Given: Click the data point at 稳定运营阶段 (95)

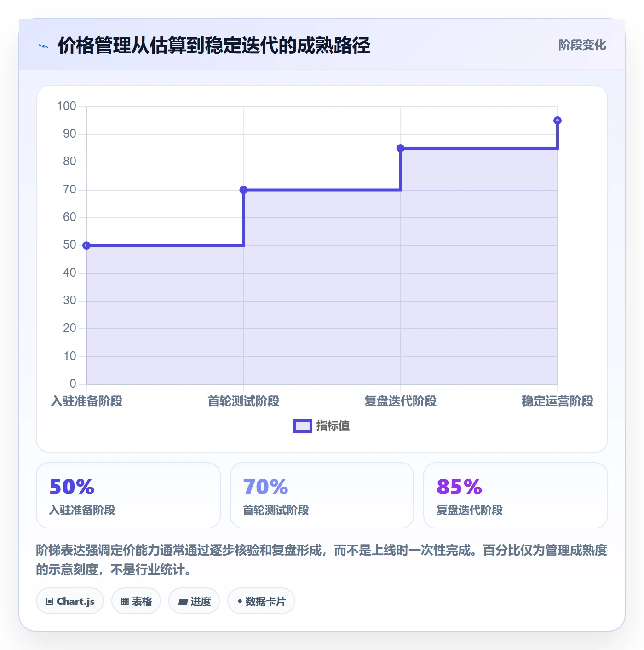Looking at the screenshot, I should click(x=558, y=121).
